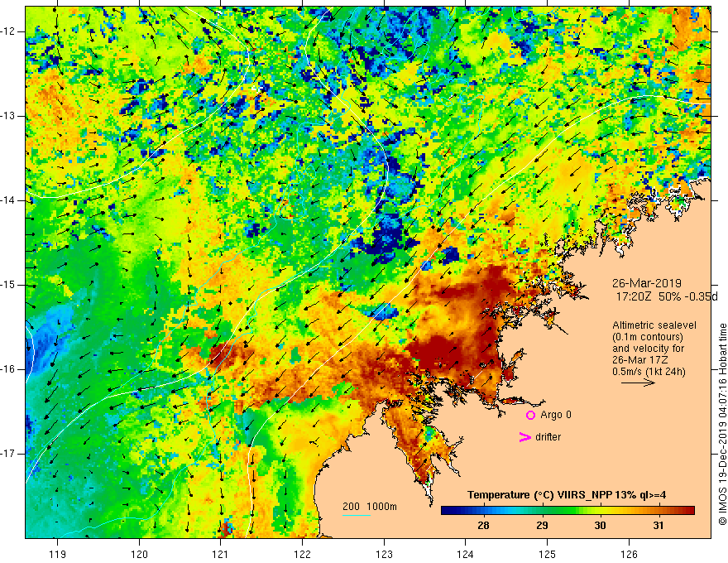Screen dimensions: 728x563
Task: Click the time text 17:20Z 50% -0.35d
Action: click(667, 296)
